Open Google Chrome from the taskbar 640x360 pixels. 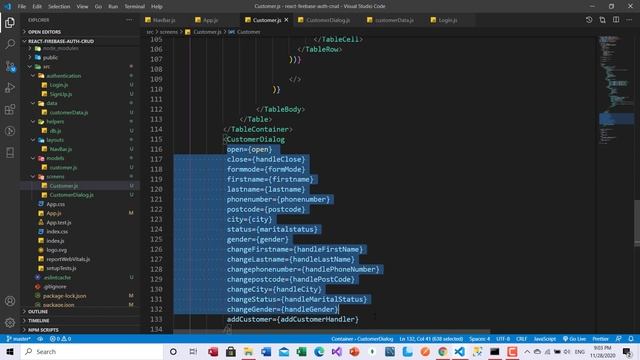[442, 351]
